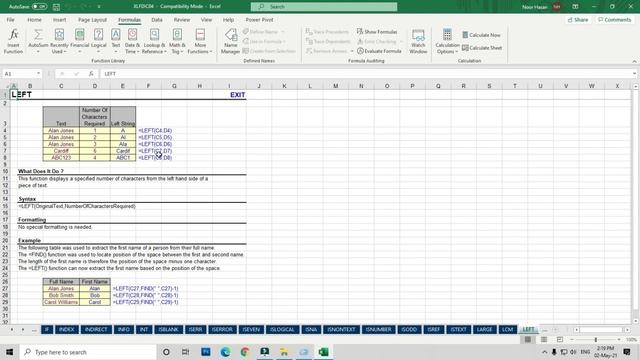The width and height of the screenshot is (640, 360).
Task: Expand the Remove Arrows dropdown arrow
Action: coord(352,51)
